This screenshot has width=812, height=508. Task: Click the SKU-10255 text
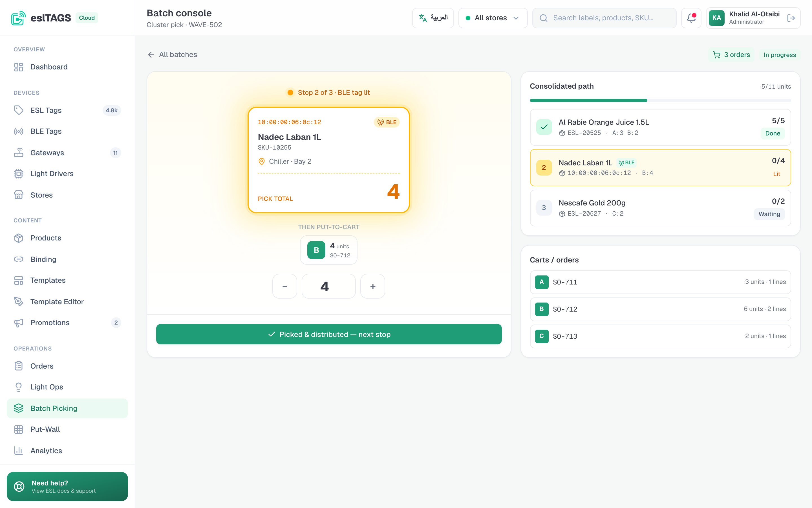274,148
